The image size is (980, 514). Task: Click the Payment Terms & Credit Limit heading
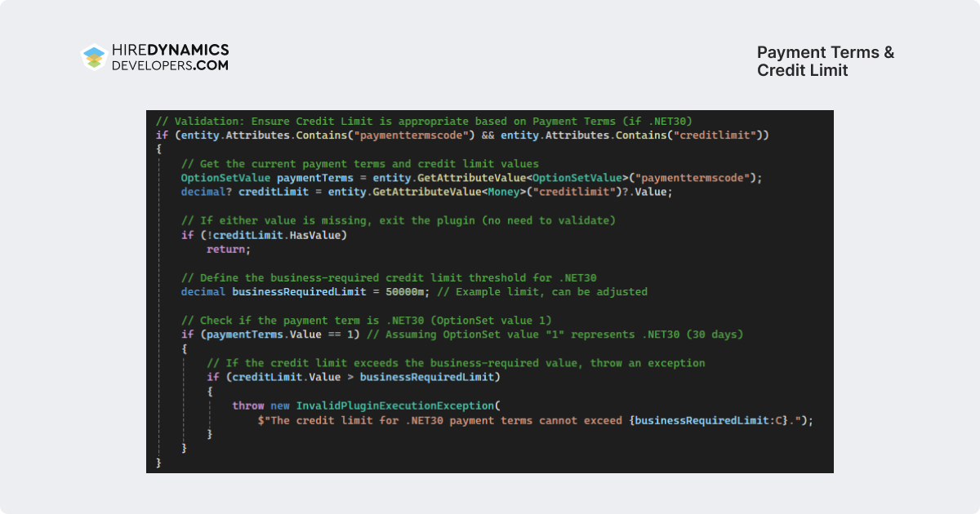(x=826, y=61)
